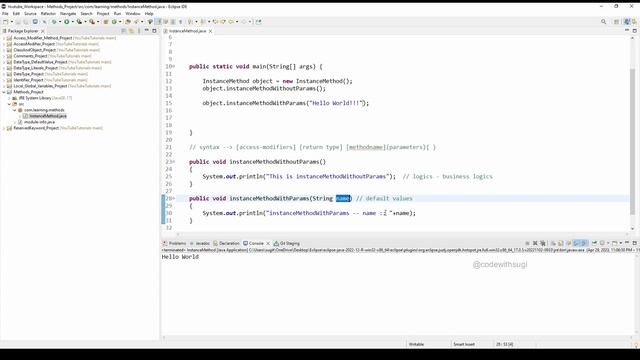The width and height of the screenshot is (640, 360).
Task: Click the toolbar Search magnifier icon at right
Action: pyautogui.click(x=603, y=22)
